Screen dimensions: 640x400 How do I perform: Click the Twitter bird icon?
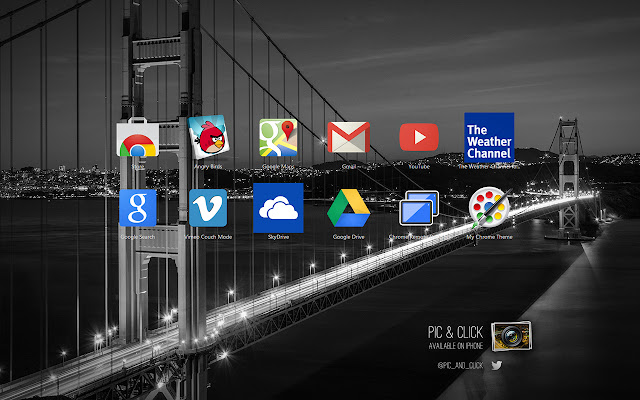497,365
